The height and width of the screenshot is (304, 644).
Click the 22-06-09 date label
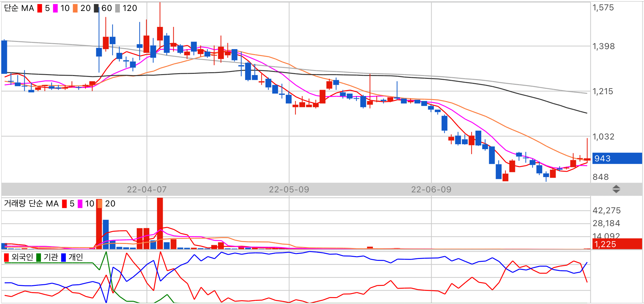[x=431, y=190]
